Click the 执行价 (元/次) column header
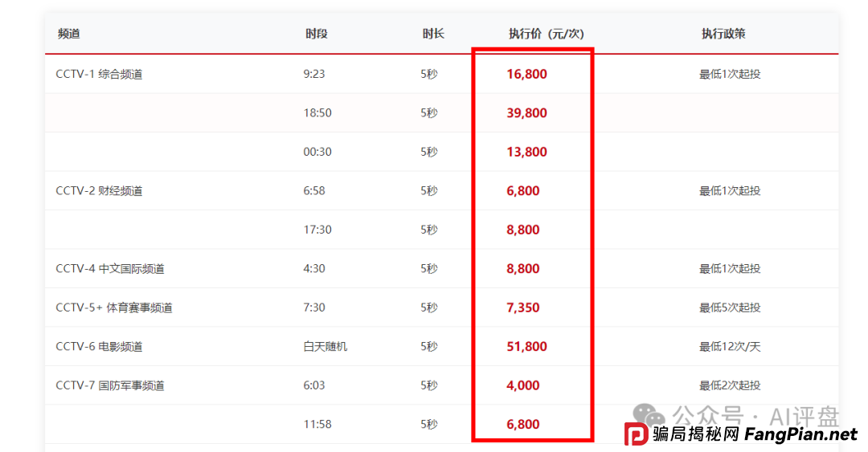This screenshot has width=868, height=452. (x=546, y=34)
